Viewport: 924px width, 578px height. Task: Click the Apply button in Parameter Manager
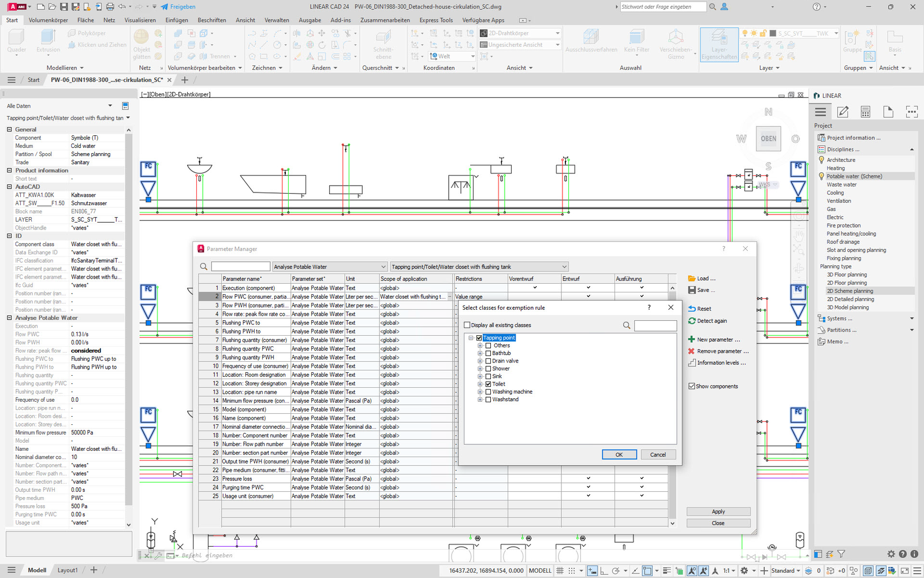(718, 512)
